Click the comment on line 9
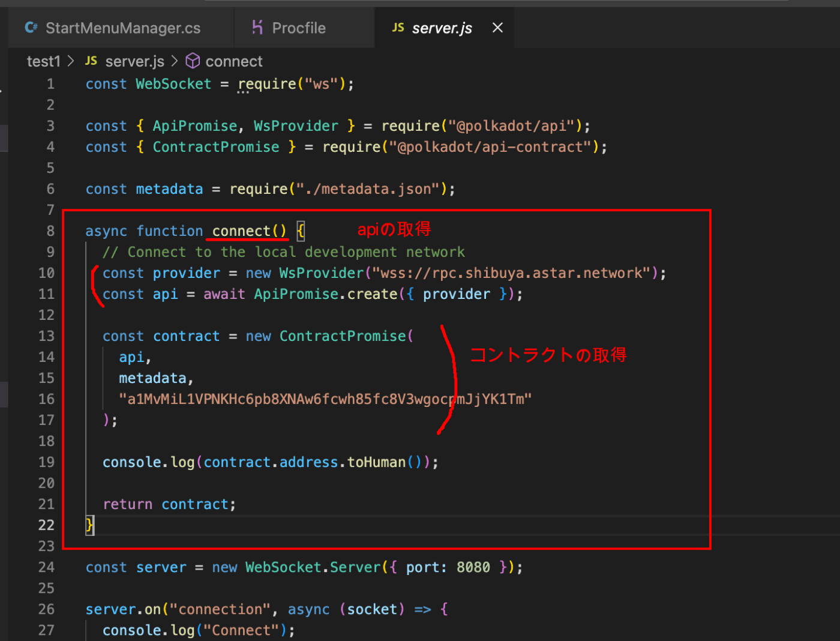840x641 pixels. [284, 252]
